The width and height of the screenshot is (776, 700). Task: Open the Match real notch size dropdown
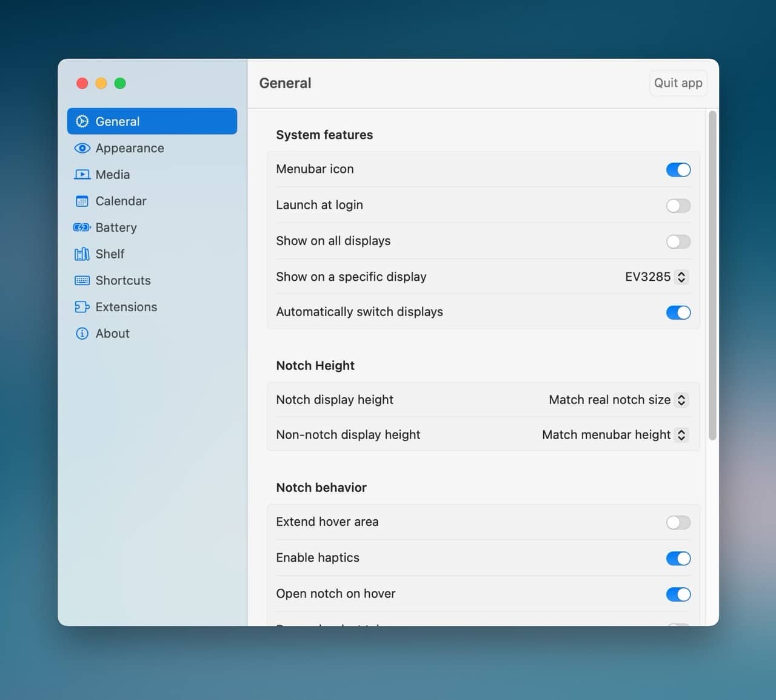(618, 400)
